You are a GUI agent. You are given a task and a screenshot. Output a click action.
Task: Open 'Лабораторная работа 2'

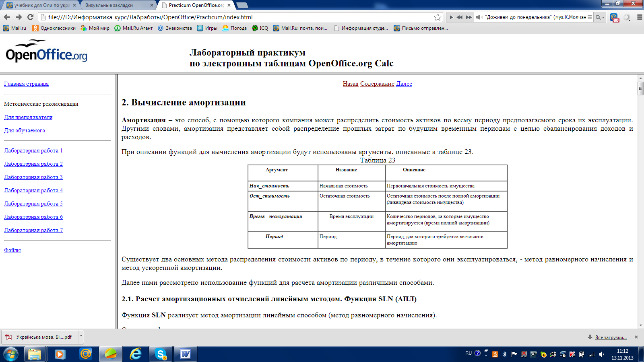(x=33, y=164)
